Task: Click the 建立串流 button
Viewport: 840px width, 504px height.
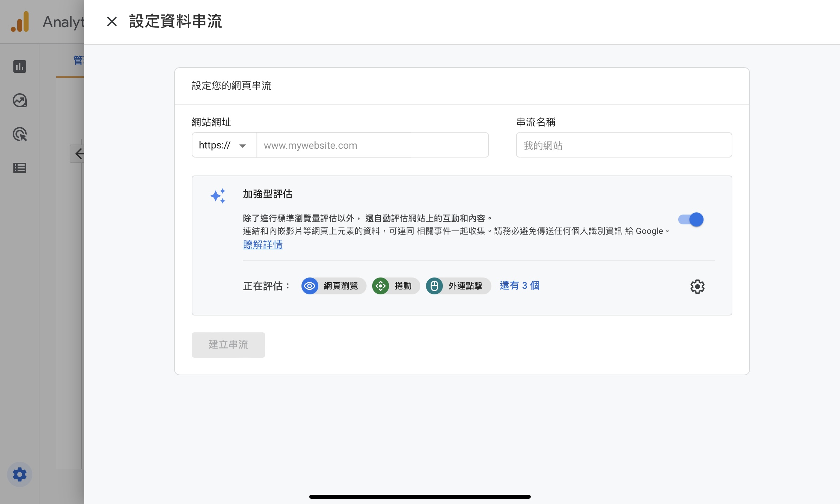Action: [228, 345]
